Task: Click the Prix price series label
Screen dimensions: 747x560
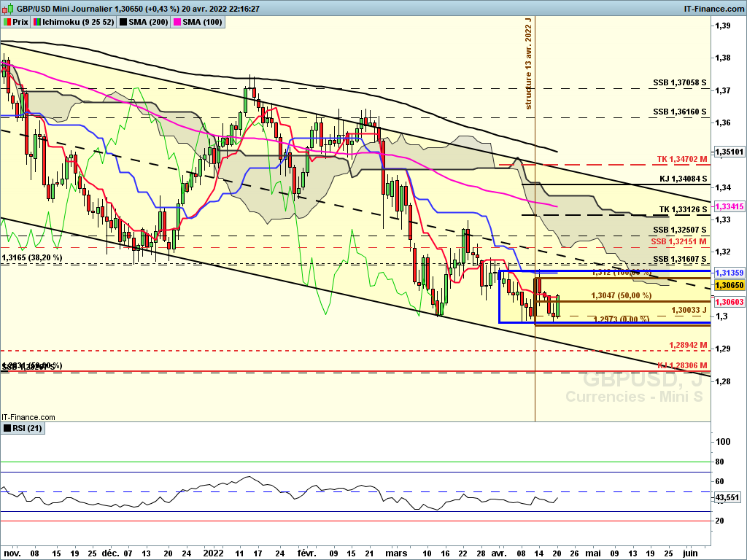Action: click(x=21, y=22)
